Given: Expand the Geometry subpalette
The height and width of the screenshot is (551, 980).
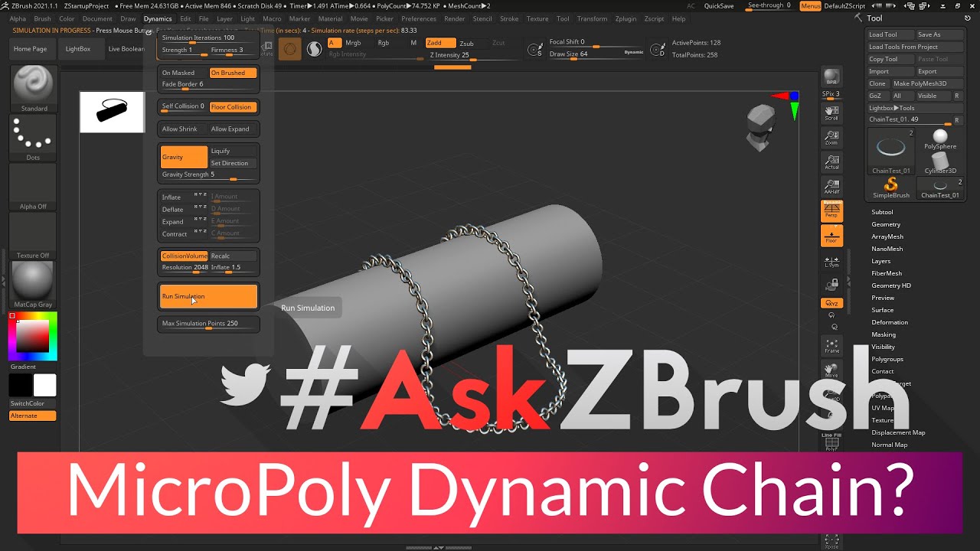Looking at the screenshot, I should tap(886, 224).
